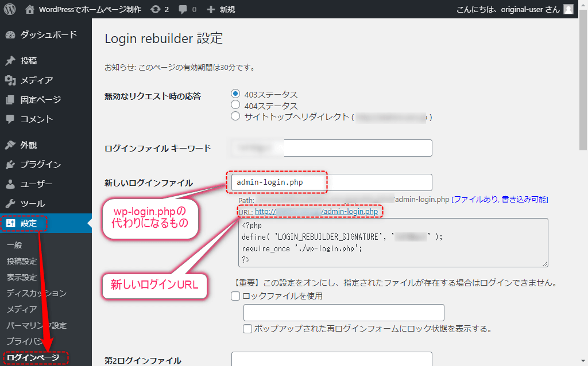Click the user avatar in admin bar
Viewport: 588px width, 366px height.
coord(568,9)
